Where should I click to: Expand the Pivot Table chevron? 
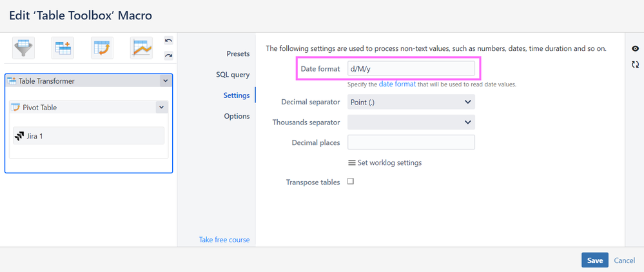161,107
